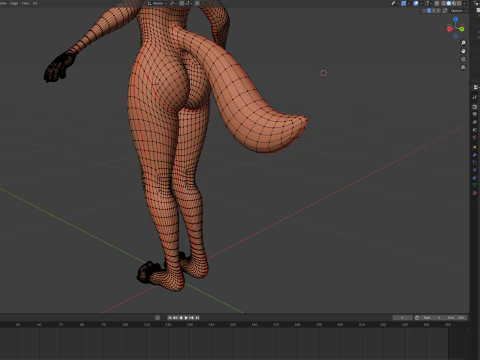Open the viewport shading options dropdown
480x360 pixels.
coord(464,3)
